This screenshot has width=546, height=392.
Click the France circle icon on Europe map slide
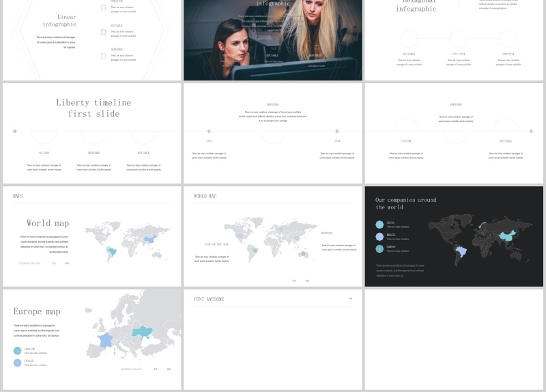click(17, 363)
